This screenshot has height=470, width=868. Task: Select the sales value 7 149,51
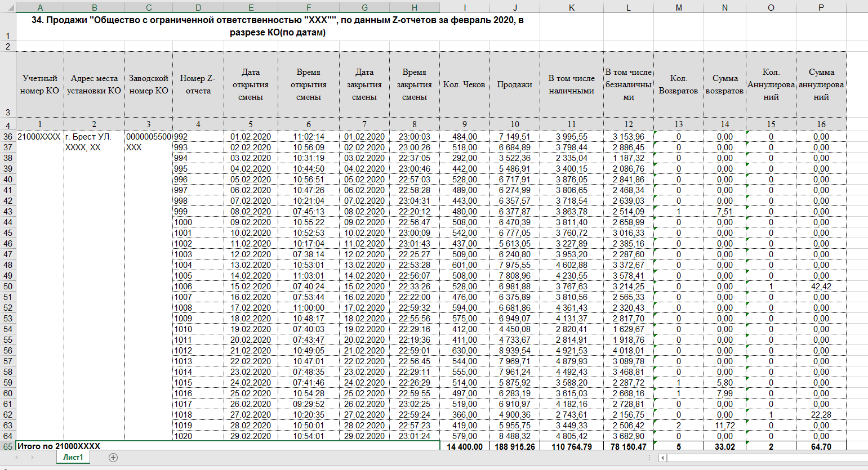tap(515, 137)
